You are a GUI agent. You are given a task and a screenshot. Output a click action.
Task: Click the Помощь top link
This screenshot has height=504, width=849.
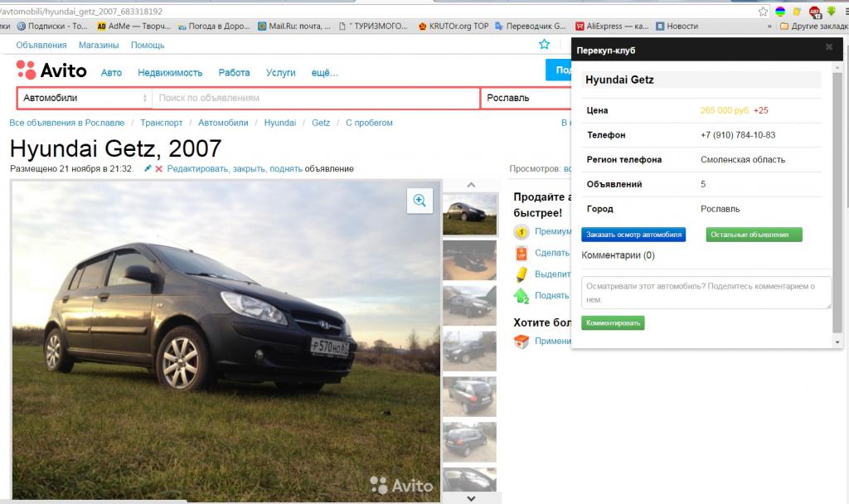[148, 45]
